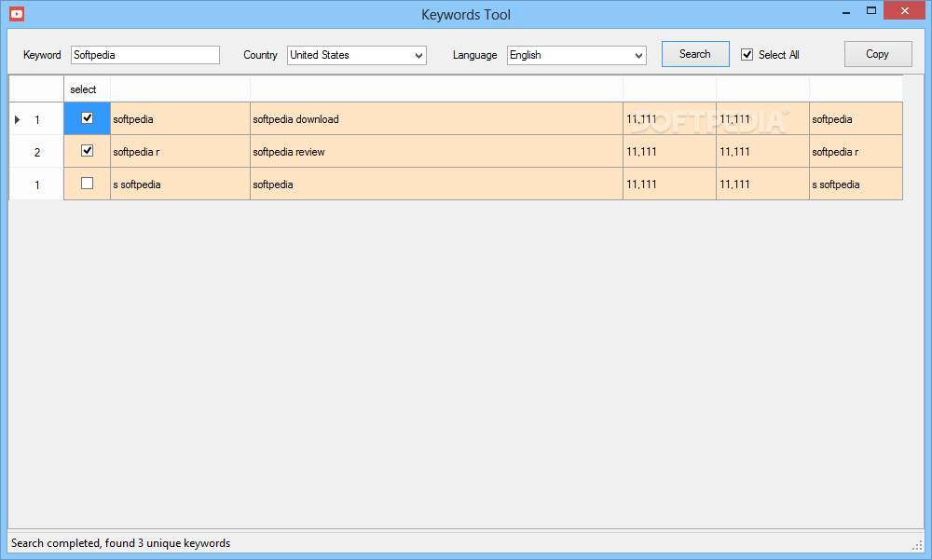The height and width of the screenshot is (560, 932).
Task: Click the 'softpedia' cell in the wide column of last row
Action: pyautogui.click(x=436, y=184)
